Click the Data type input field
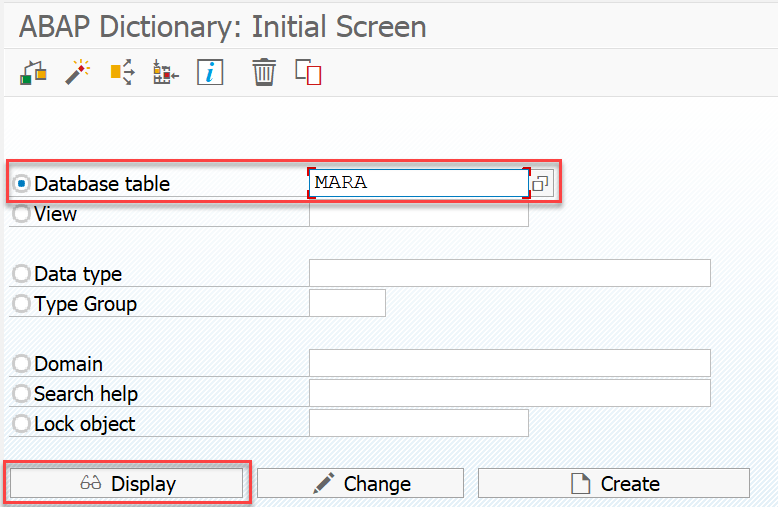This screenshot has width=778, height=507. 510,273
